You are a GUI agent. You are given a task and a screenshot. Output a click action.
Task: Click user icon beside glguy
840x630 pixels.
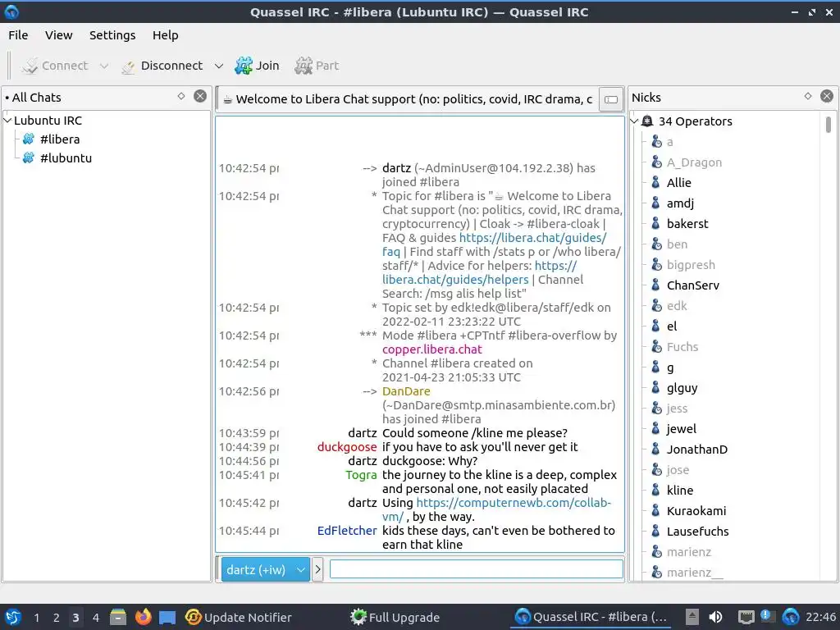point(655,388)
